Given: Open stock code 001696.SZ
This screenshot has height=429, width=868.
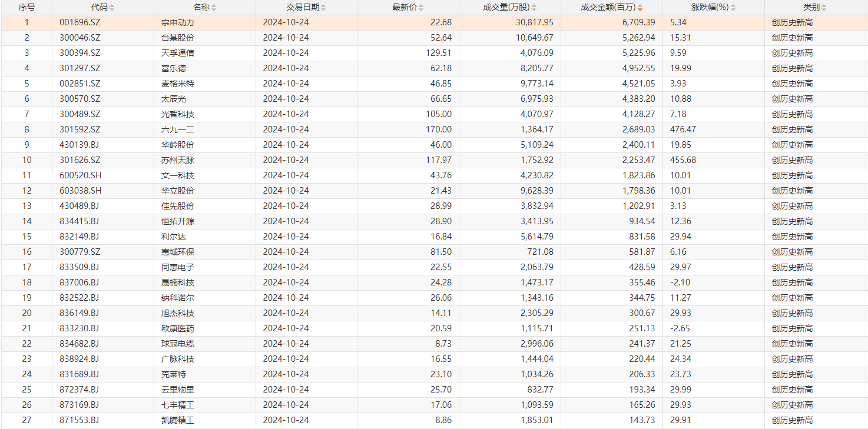Looking at the screenshot, I should 80,22.
